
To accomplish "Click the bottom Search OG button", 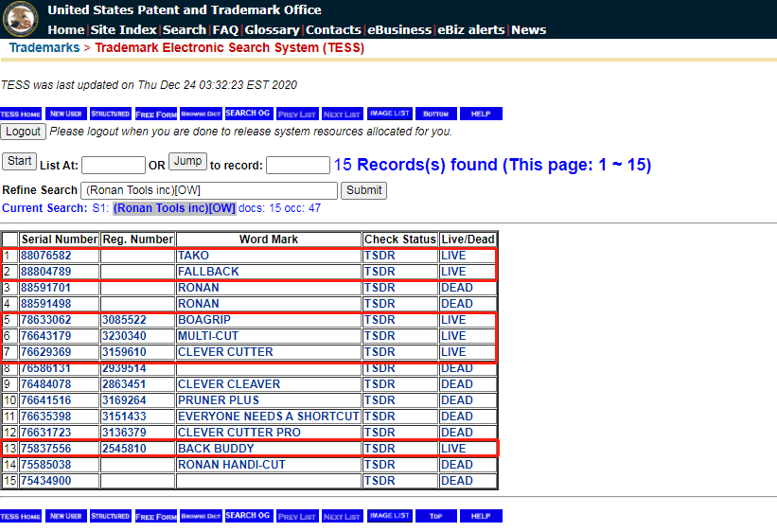I will pos(248,516).
